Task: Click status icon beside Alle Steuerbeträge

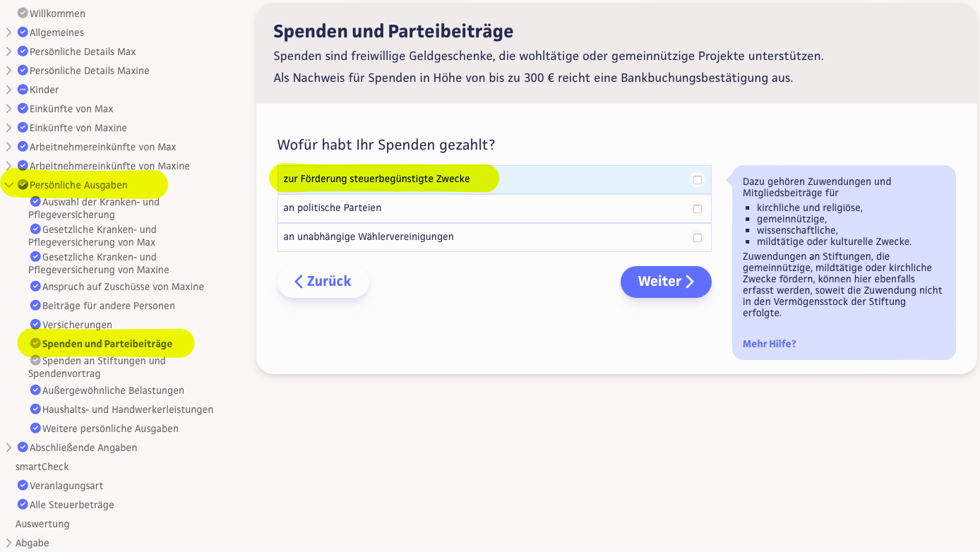Action: tap(23, 505)
